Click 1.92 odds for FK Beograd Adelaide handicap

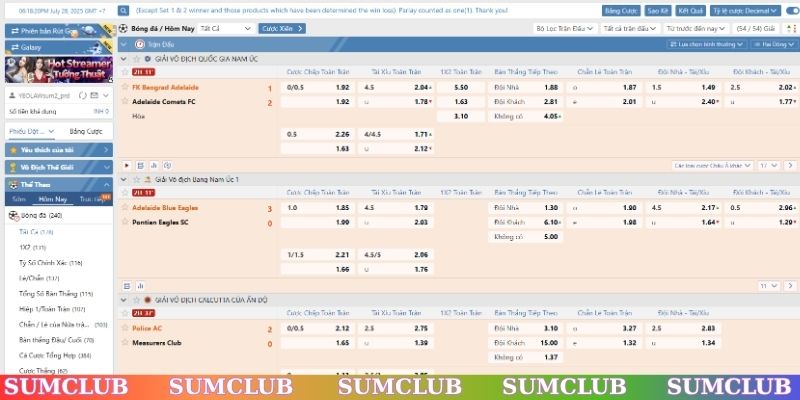click(x=342, y=87)
